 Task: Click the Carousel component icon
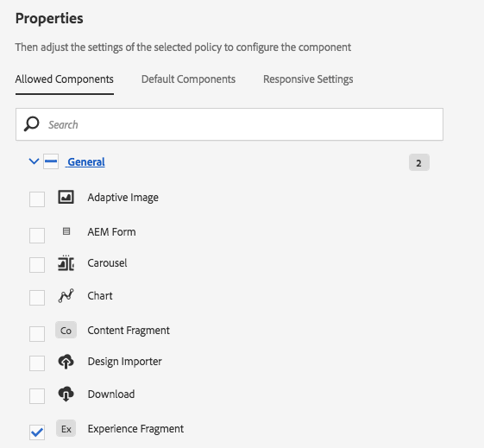coord(66,263)
